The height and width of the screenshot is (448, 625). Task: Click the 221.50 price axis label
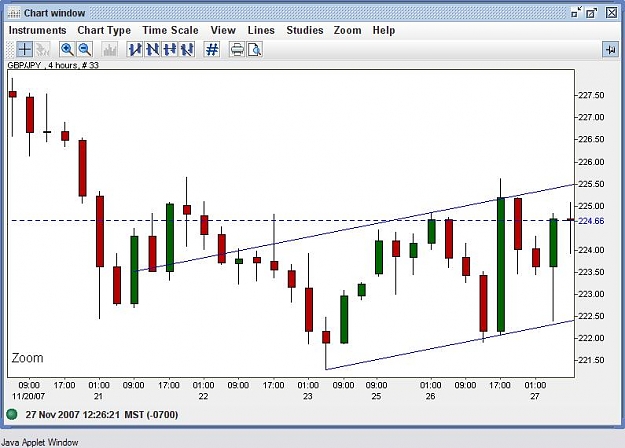(591, 360)
